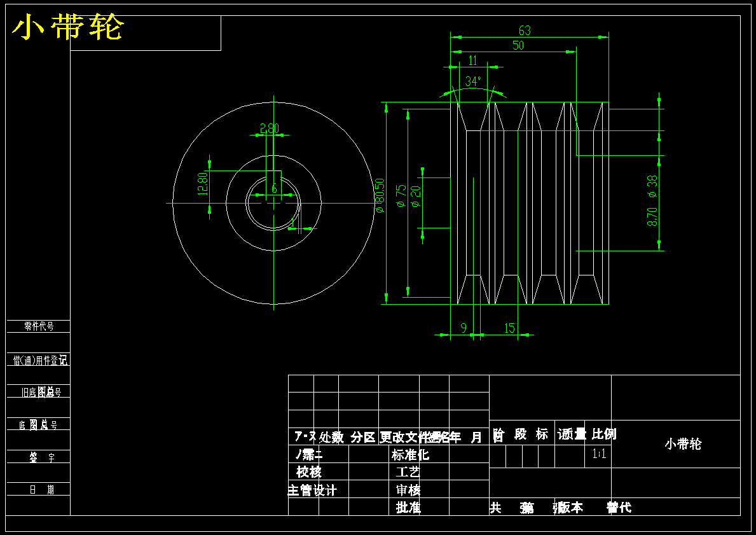This screenshot has width=756, height=535.
Task: Click the 比例 scale label
Action: click(603, 434)
